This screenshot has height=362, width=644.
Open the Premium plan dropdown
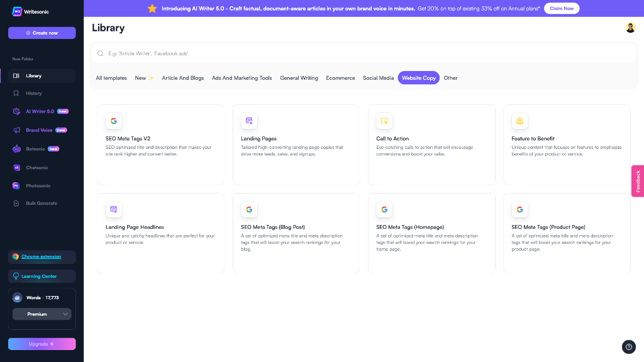(x=42, y=314)
